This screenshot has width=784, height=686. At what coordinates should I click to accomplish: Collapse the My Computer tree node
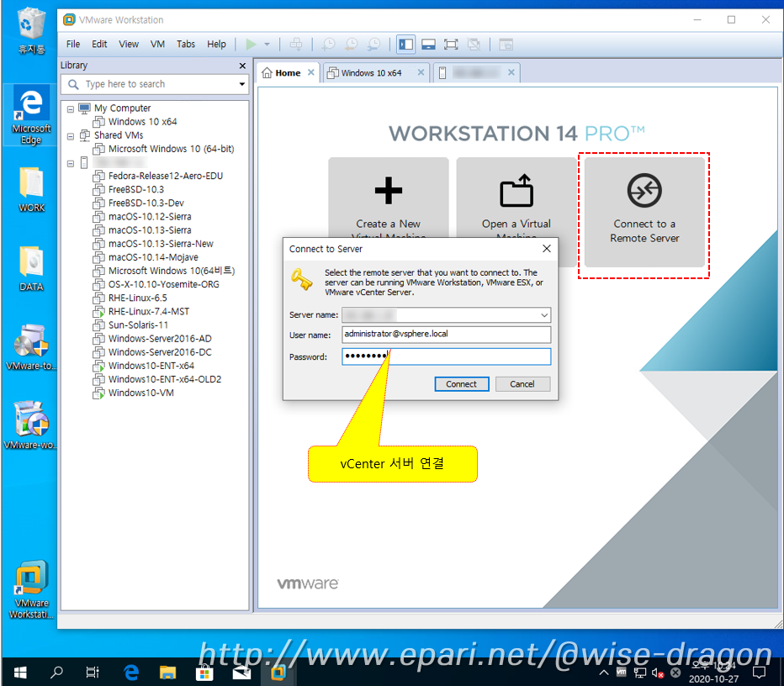click(71, 108)
